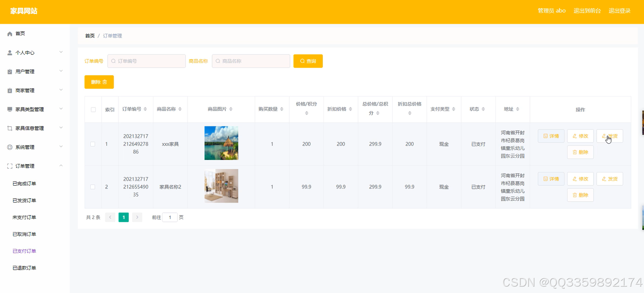Check the checkbox for xxx家具 row
This screenshot has height=293, width=644.
pyautogui.click(x=93, y=144)
